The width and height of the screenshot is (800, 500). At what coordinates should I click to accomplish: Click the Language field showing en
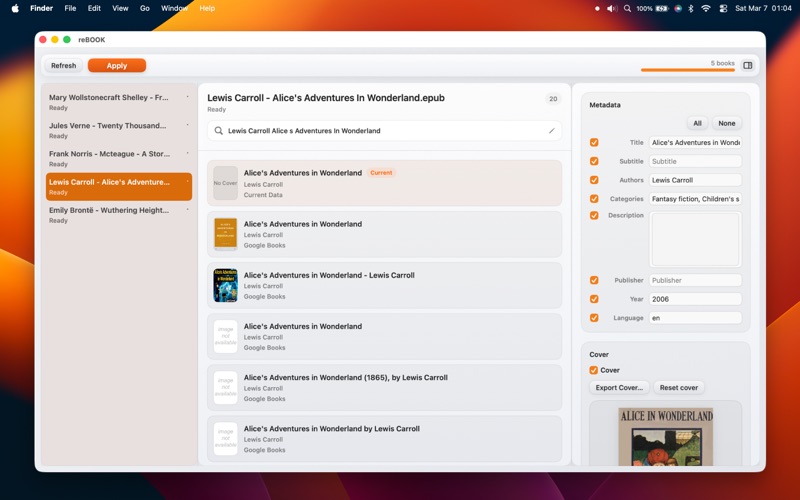[x=695, y=318]
